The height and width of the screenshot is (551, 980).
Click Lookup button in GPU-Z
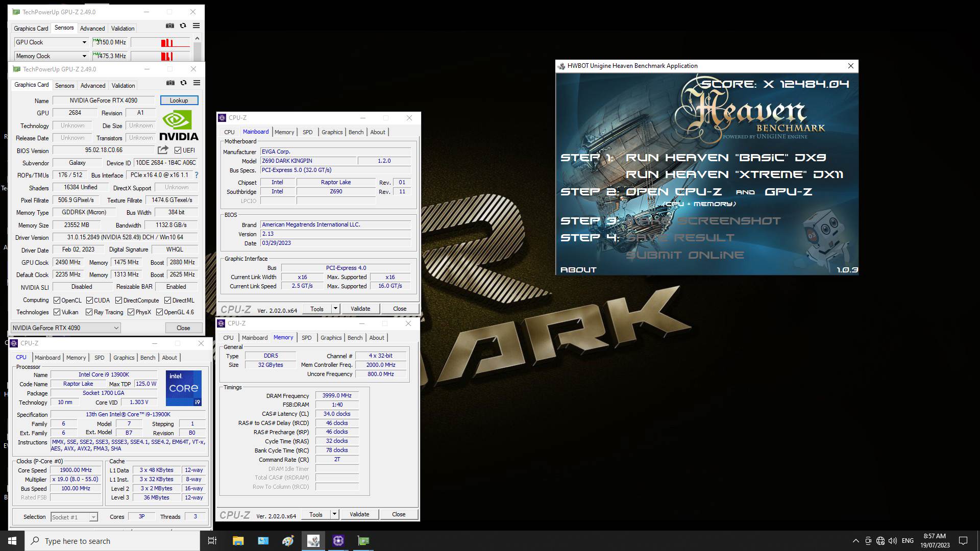(x=179, y=101)
